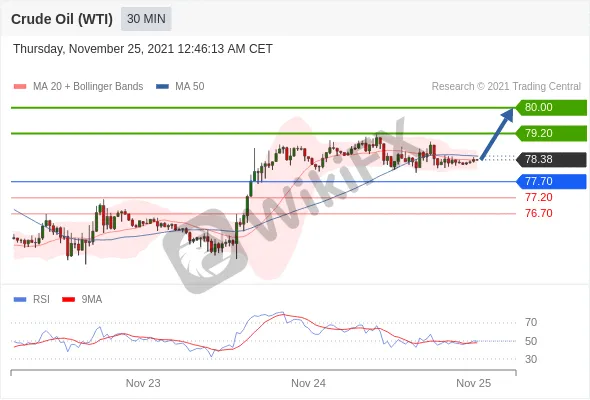590x400 pixels.
Task: Click the 78.38 current price tag
Action: tap(551, 159)
